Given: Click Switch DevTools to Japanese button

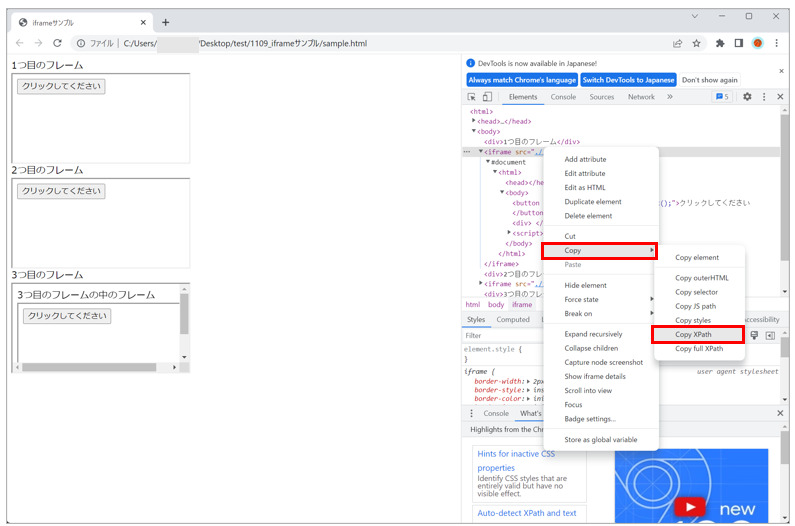Looking at the screenshot, I should (x=627, y=80).
